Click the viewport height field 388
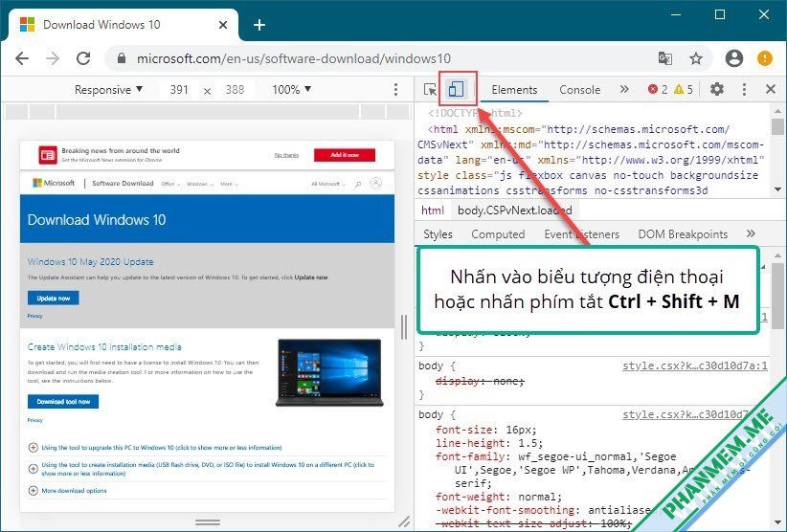The image size is (787, 532). click(x=235, y=90)
